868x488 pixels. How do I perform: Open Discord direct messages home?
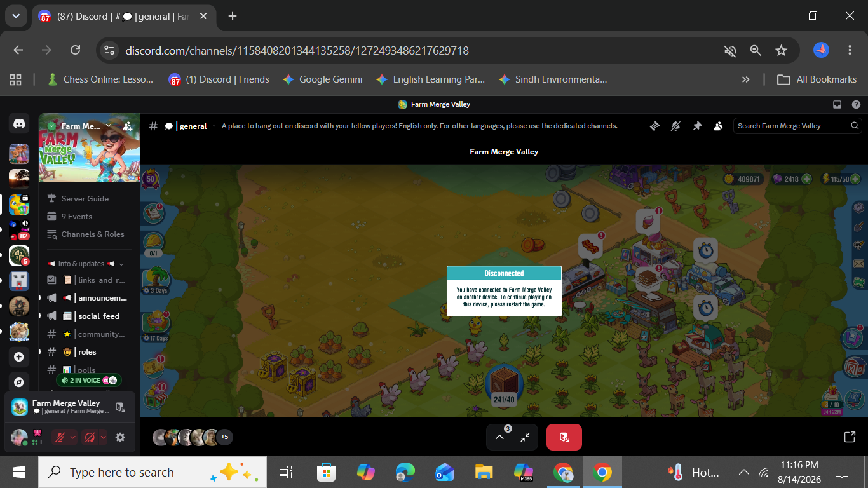point(19,124)
